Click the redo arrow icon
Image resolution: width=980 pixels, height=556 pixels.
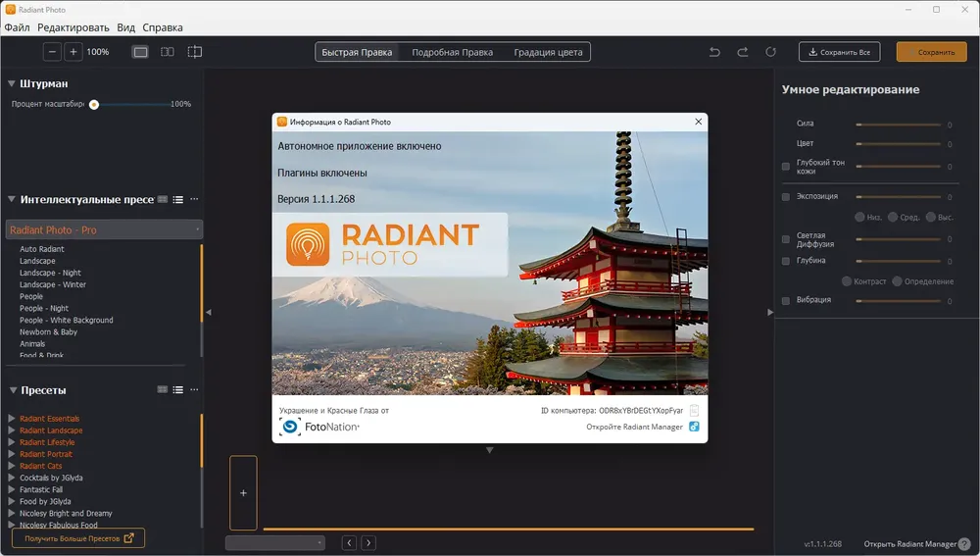[x=743, y=52]
